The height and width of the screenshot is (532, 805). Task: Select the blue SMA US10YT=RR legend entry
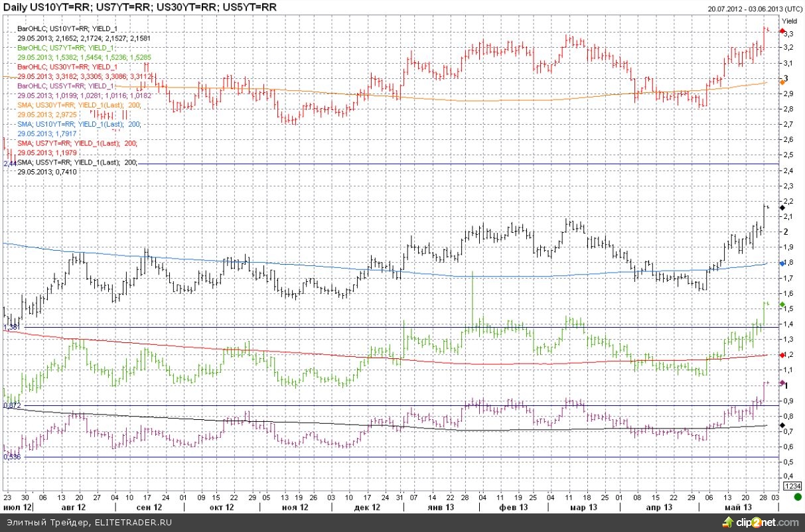click(77, 124)
